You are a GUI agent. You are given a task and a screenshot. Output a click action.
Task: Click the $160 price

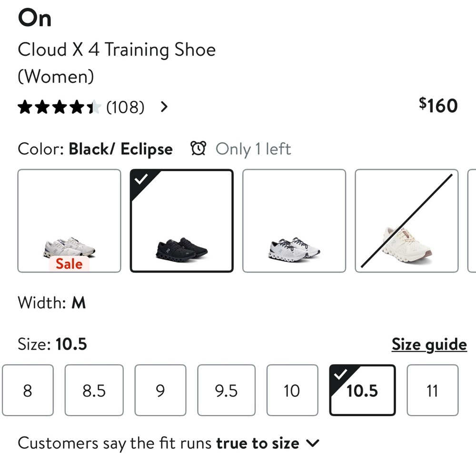438,105
